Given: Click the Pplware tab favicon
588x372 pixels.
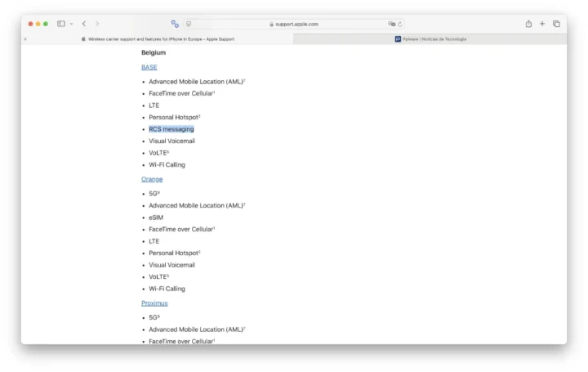Looking at the screenshot, I should [x=398, y=39].
